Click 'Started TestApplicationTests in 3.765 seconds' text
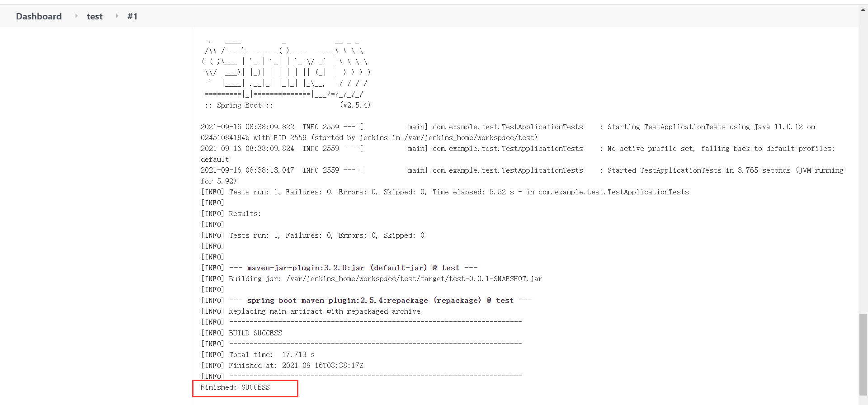This screenshot has height=405, width=868. click(x=699, y=170)
